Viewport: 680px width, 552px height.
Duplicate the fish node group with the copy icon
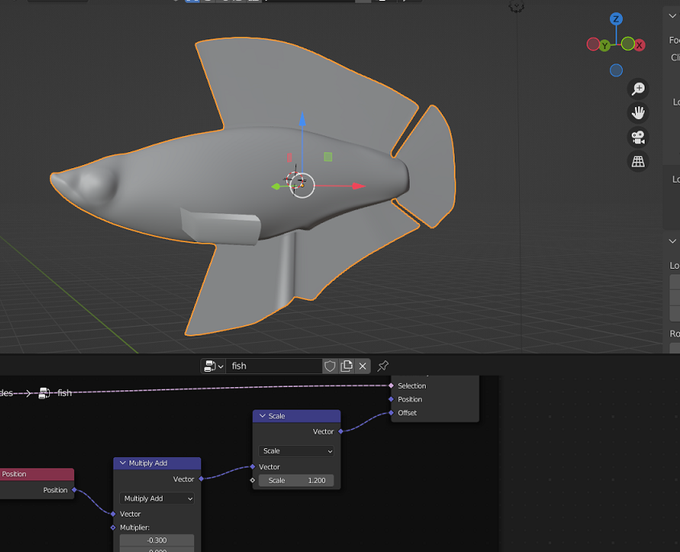point(346,366)
